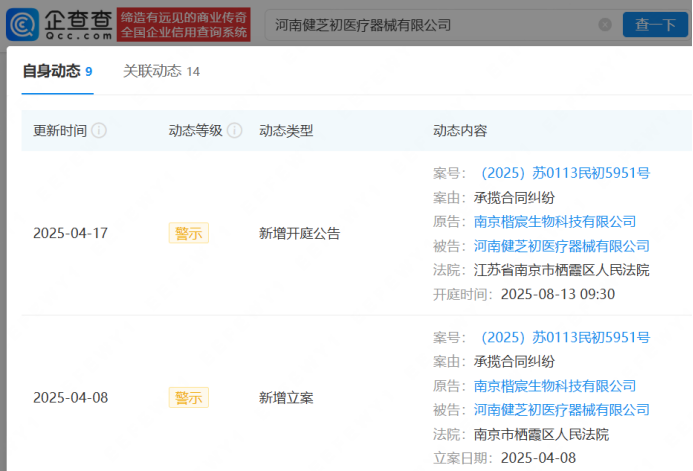Open case number link in 新增立案 row
The width and height of the screenshot is (693, 471).
[565, 337]
